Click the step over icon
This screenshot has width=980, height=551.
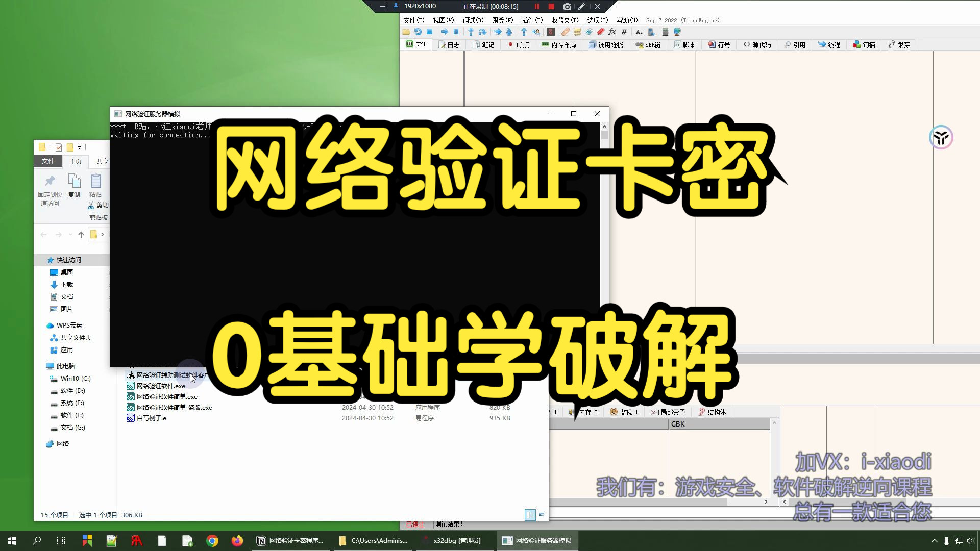(x=482, y=32)
